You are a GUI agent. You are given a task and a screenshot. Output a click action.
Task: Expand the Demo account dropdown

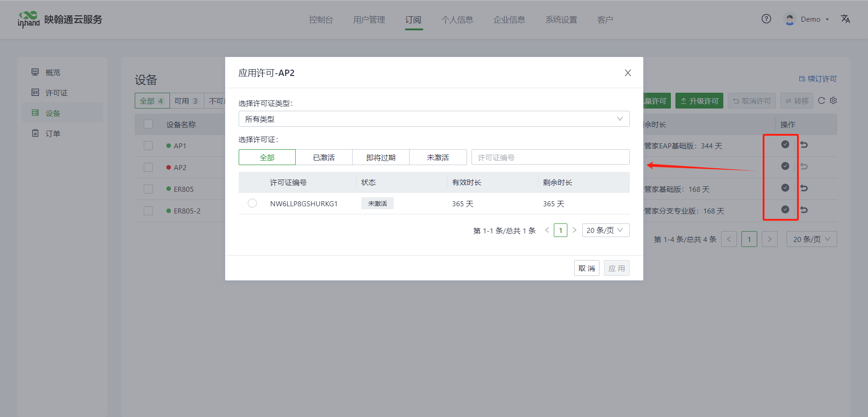[827, 19]
